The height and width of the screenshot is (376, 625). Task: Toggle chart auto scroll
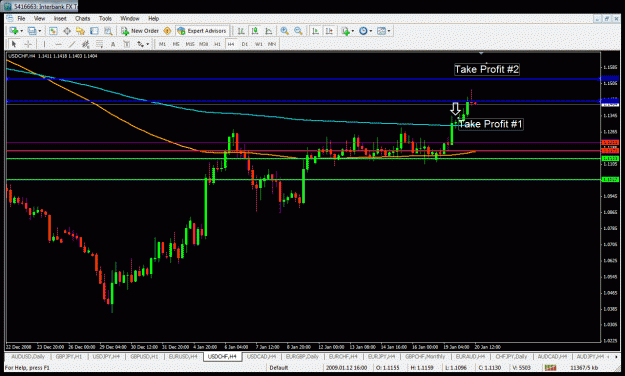pyautogui.click(x=315, y=31)
